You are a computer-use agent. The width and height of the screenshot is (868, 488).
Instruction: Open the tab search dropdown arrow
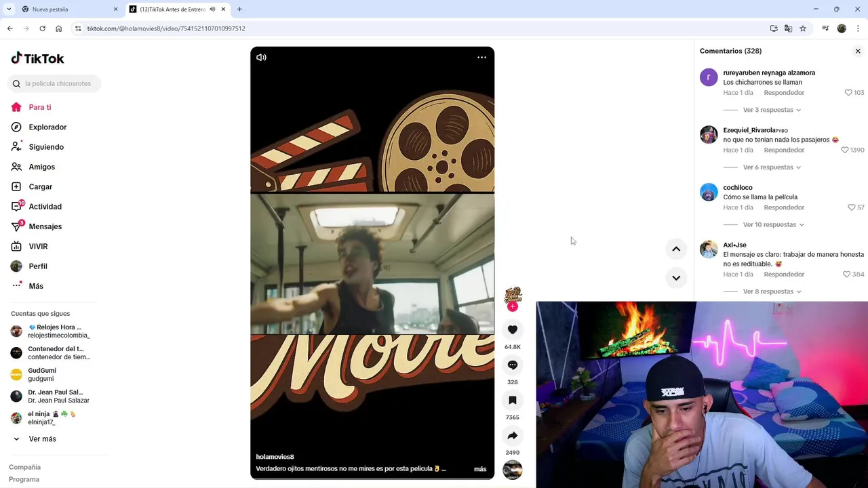(x=9, y=9)
